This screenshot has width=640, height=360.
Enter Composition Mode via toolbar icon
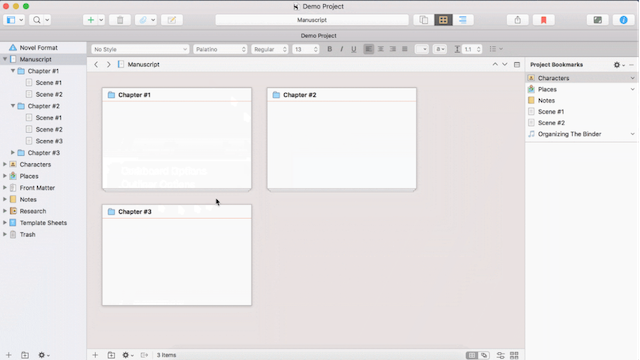pos(598,20)
